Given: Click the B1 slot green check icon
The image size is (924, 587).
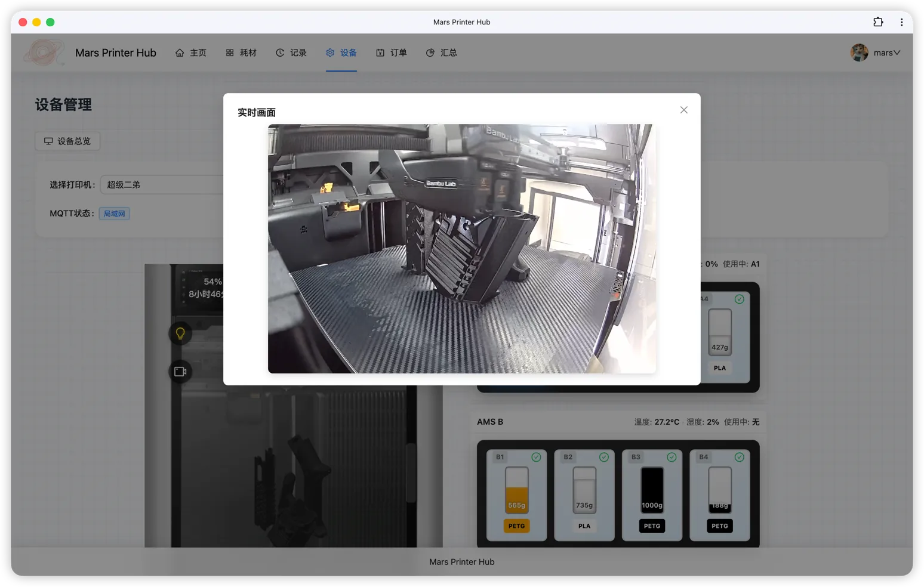Looking at the screenshot, I should [536, 457].
